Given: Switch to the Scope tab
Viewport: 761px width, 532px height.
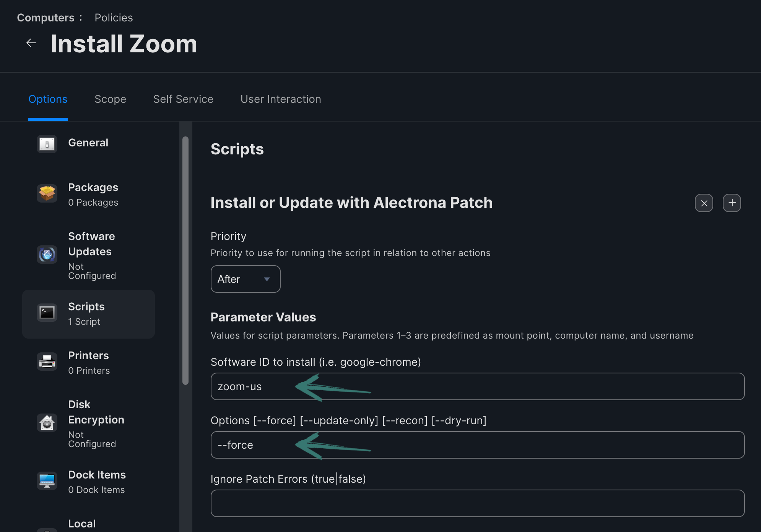Looking at the screenshot, I should (x=110, y=99).
